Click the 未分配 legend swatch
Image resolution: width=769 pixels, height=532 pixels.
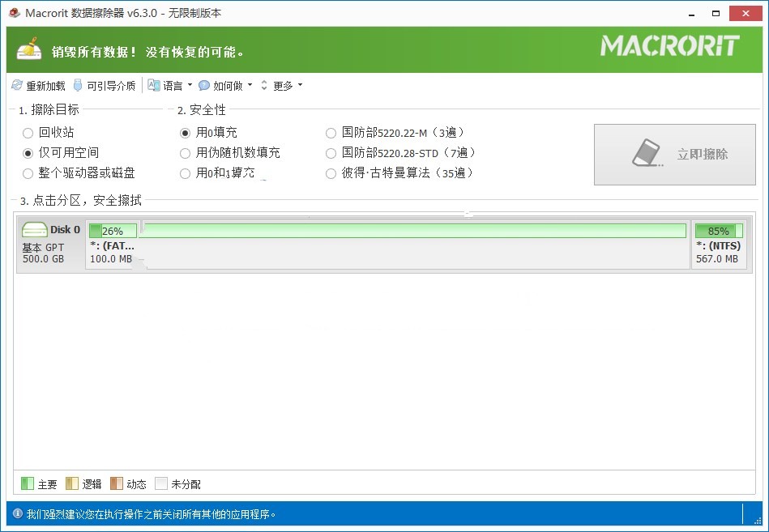click(x=161, y=483)
